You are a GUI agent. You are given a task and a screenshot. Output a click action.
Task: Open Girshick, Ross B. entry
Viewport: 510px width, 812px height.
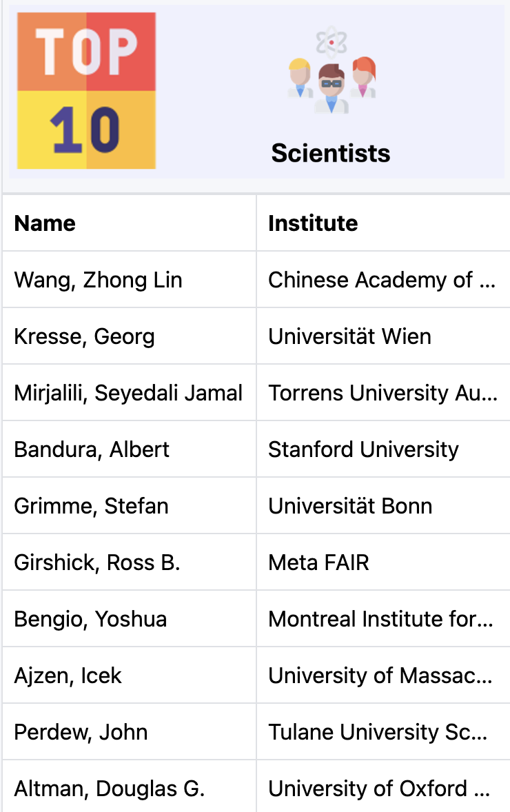(97, 562)
